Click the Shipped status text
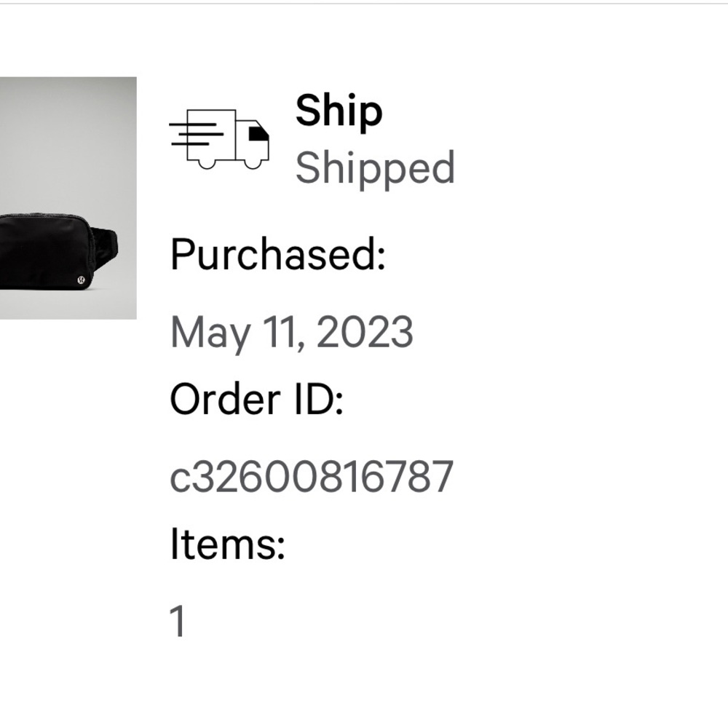728x728 pixels. coord(375,168)
